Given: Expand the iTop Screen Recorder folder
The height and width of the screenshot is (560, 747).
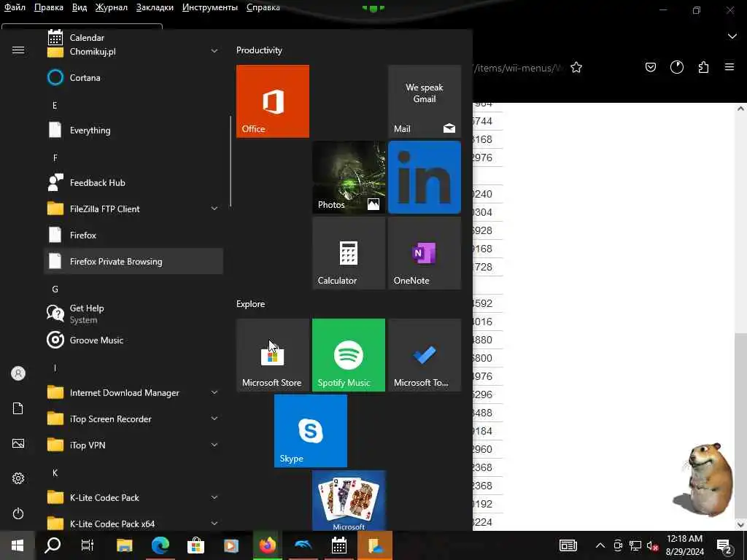Looking at the screenshot, I should pyautogui.click(x=133, y=419).
